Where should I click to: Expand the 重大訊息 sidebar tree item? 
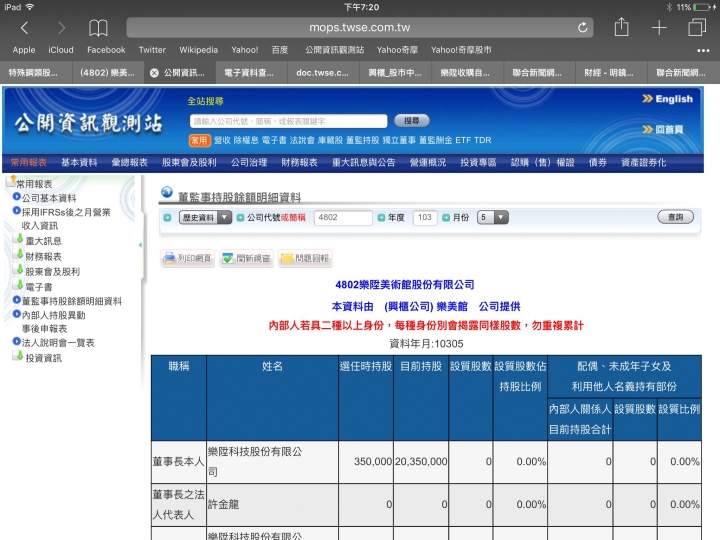(36, 241)
